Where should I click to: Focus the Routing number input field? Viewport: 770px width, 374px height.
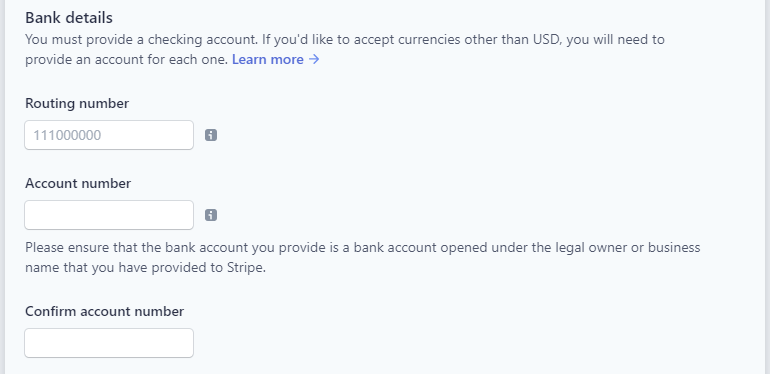click(x=109, y=135)
